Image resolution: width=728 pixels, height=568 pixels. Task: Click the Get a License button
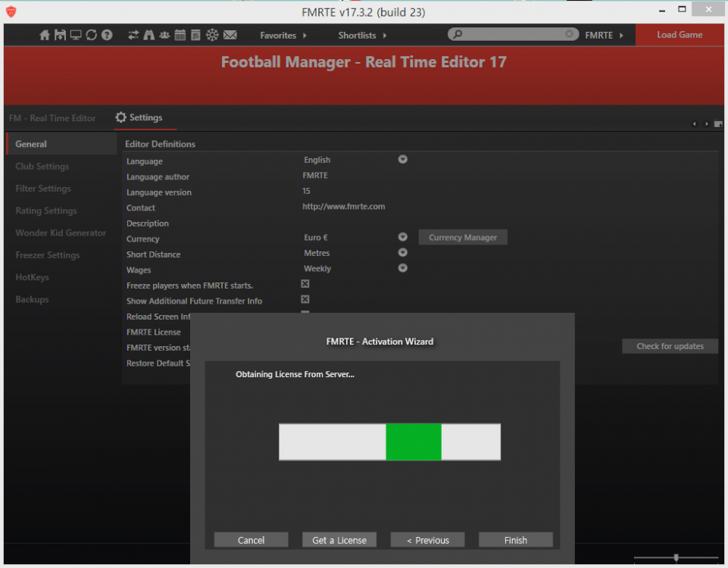click(339, 540)
